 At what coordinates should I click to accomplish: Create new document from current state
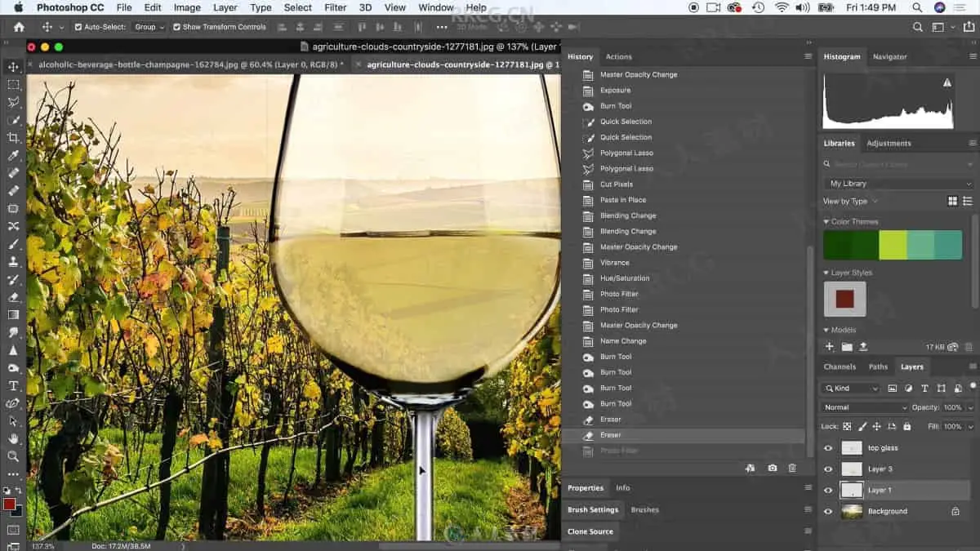click(x=751, y=468)
